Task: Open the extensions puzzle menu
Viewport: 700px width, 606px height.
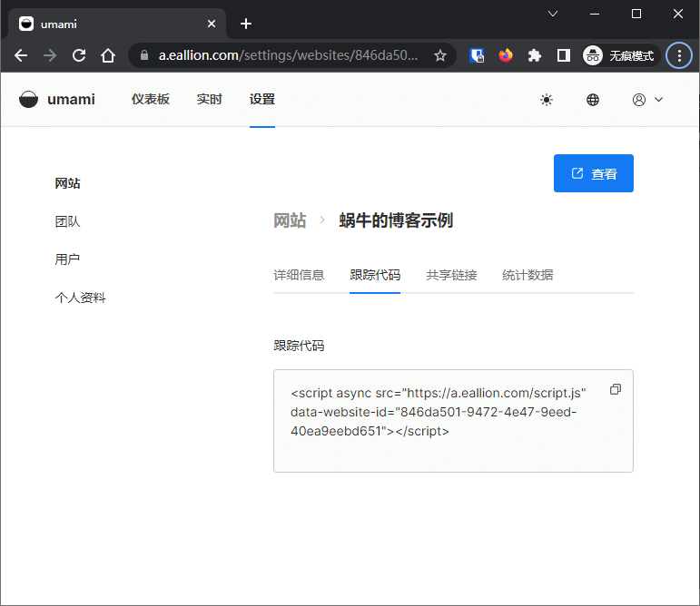Action: (x=535, y=55)
